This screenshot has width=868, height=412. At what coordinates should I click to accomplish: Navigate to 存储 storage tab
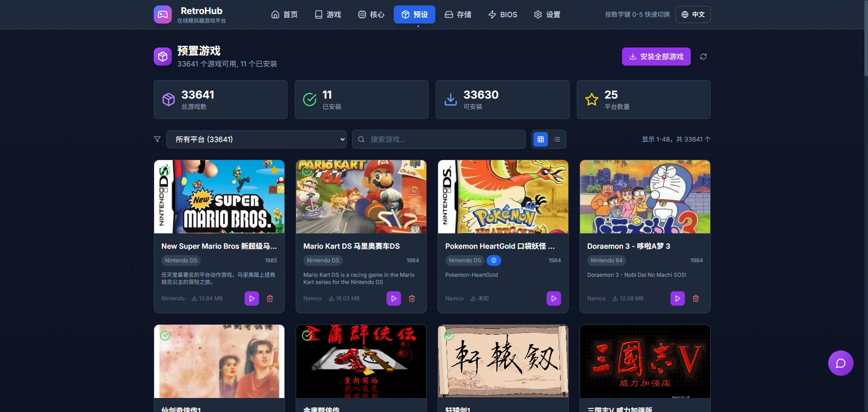coord(458,14)
